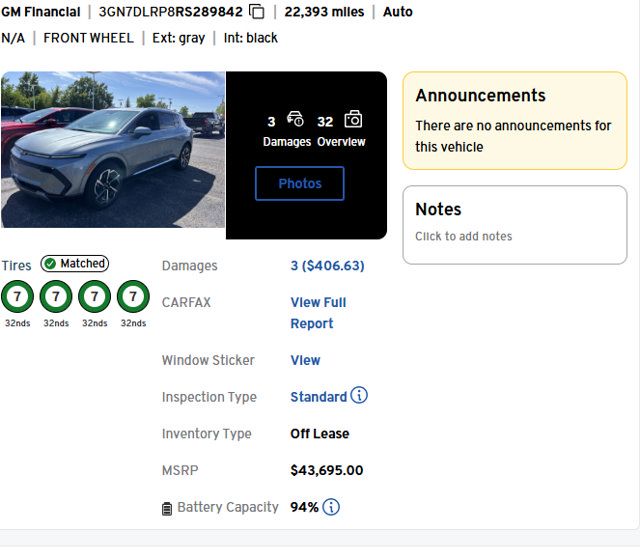
Task: Click the 22,393 miles value
Action: pyautogui.click(x=324, y=12)
